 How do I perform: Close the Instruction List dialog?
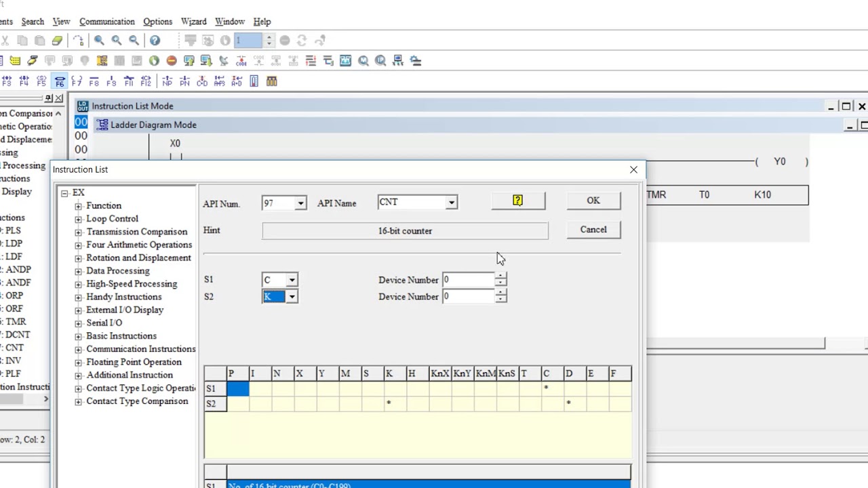click(x=633, y=169)
